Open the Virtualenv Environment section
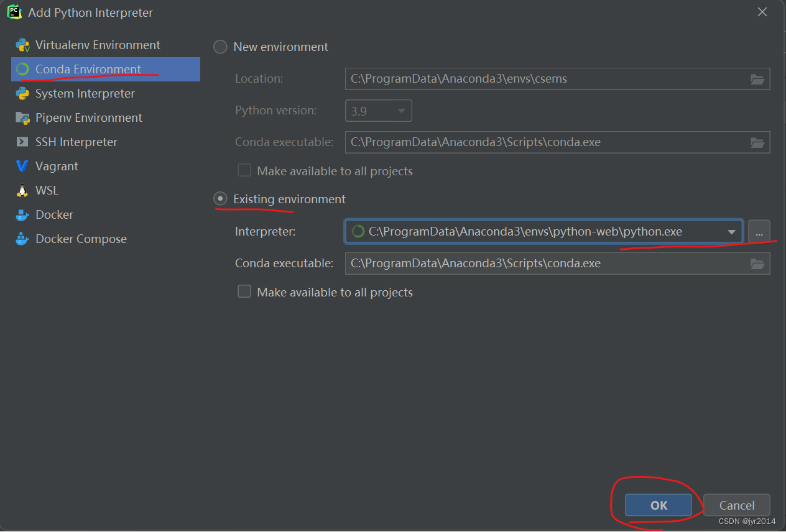 [x=106, y=45]
